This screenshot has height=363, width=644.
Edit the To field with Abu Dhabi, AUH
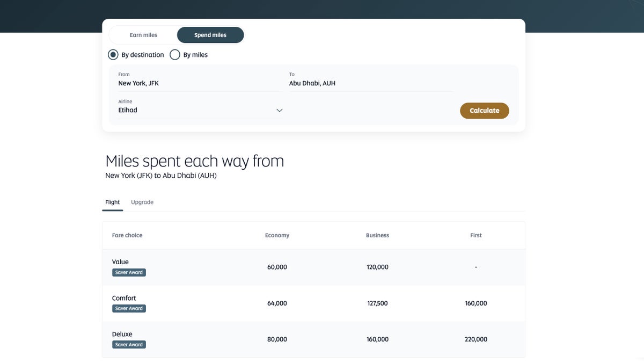[x=370, y=83]
